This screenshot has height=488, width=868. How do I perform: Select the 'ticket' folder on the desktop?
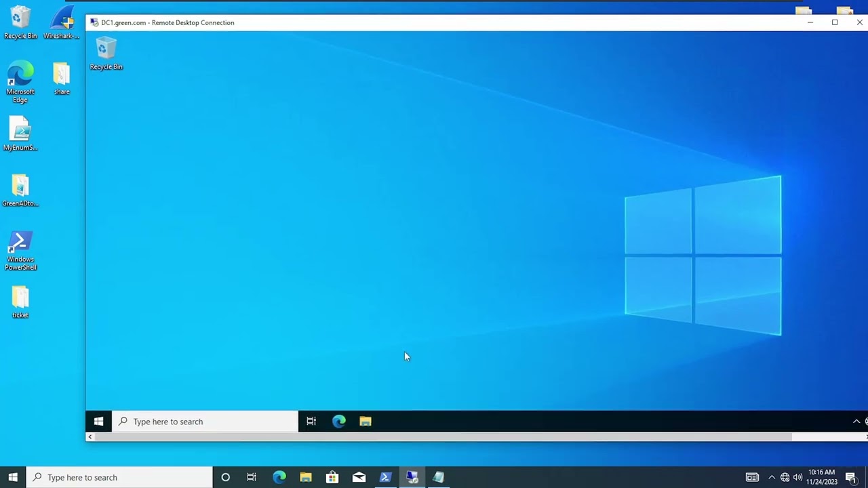(20, 302)
